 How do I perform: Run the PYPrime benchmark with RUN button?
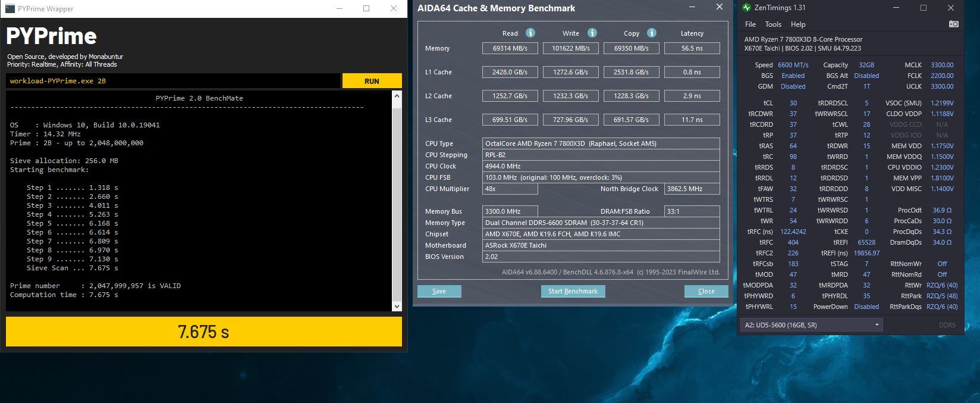click(x=372, y=81)
